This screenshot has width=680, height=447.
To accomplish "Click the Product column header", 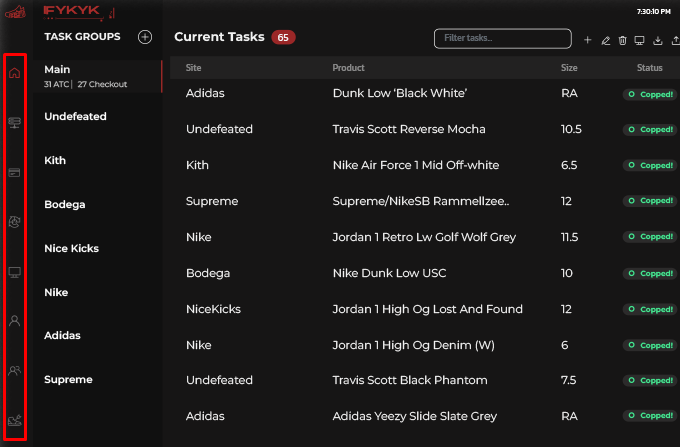I will click(x=348, y=68).
